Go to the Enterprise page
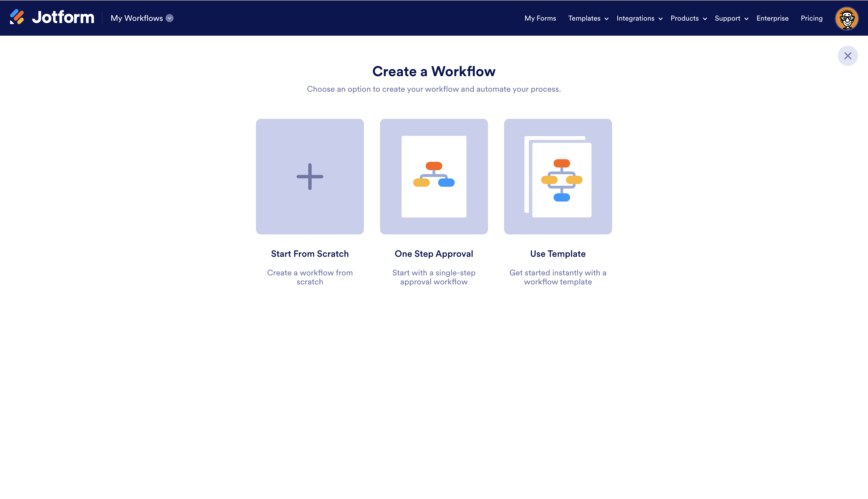Screen dimensions: 868x499 pyautogui.click(x=772, y=18)
